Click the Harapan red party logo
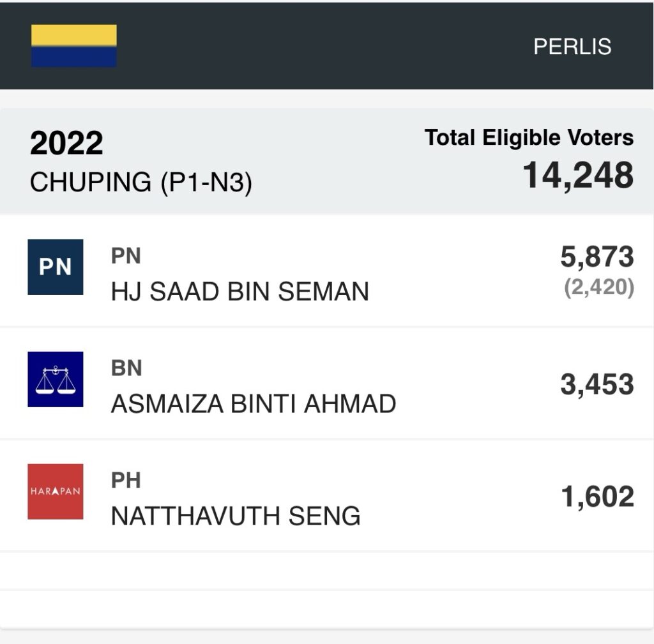 [56, 491]
